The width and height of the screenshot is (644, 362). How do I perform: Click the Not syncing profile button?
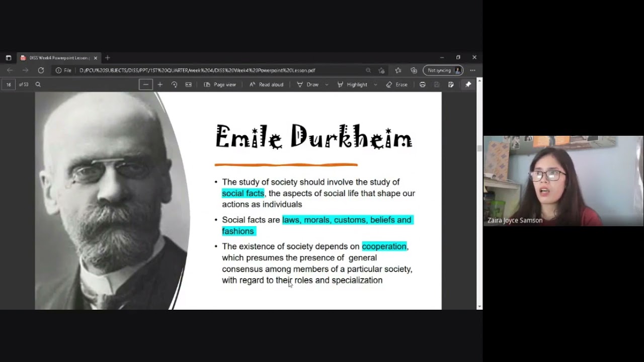(x=443, y=70)
